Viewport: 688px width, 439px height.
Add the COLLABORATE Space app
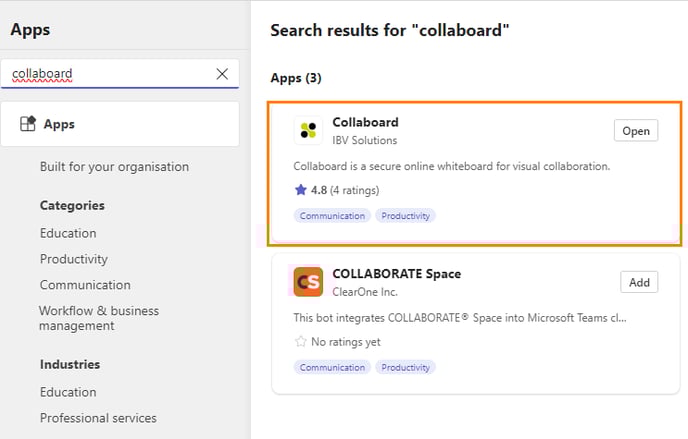tap(639, 282)
